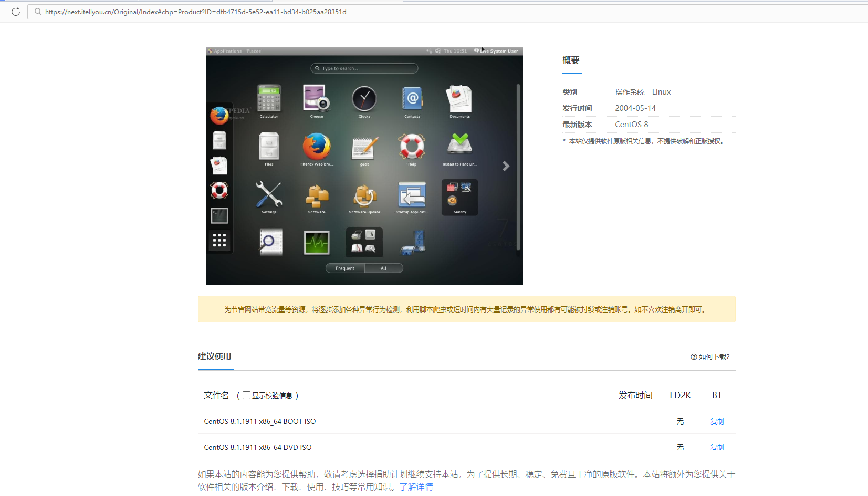Viewport: 868px width, 496px height.
Task: Click the Type to search field
Action: tap(364, 68)
